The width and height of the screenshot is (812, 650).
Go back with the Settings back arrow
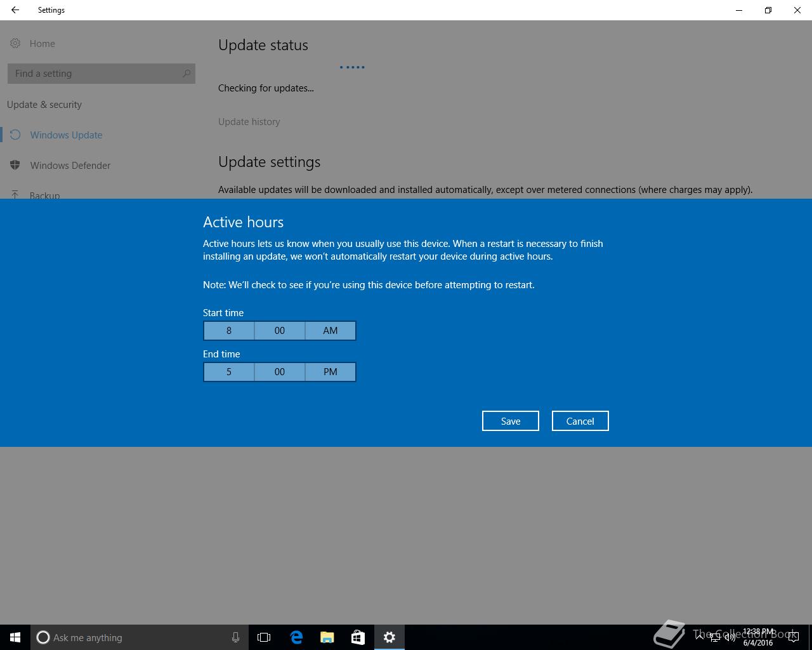point(15,10)
